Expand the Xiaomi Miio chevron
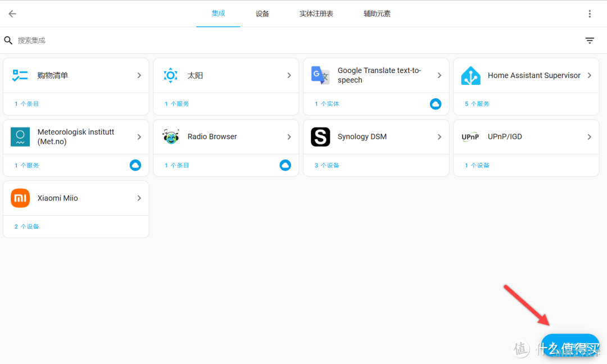This screenshot has width=607, height=364. 139,198
